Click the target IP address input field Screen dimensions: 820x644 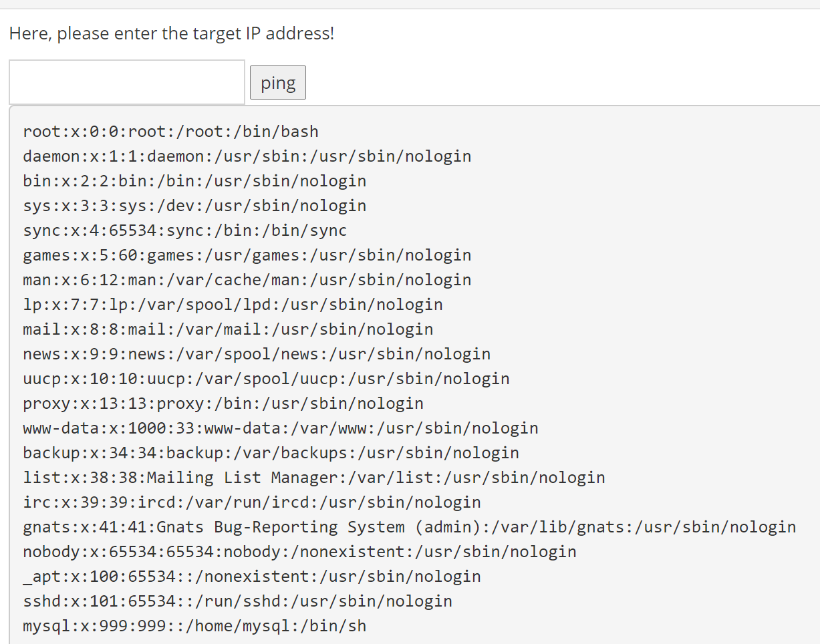coord(127,82)
